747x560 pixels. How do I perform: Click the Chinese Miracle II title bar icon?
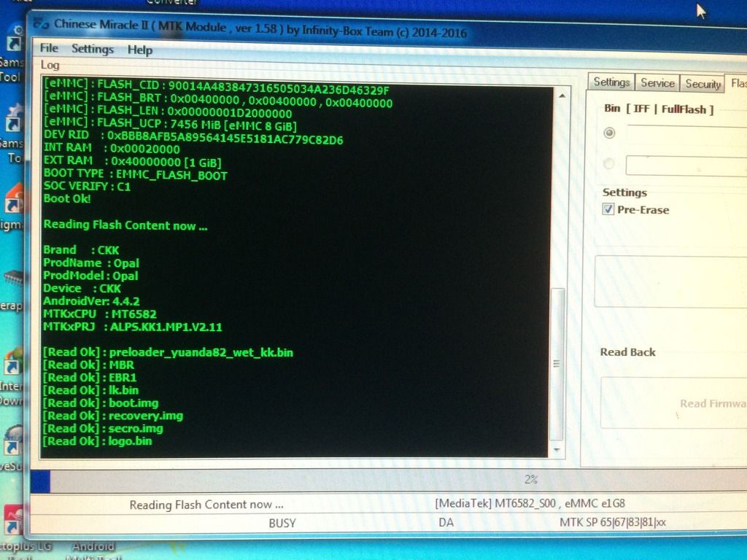click(x=41, y=23)
